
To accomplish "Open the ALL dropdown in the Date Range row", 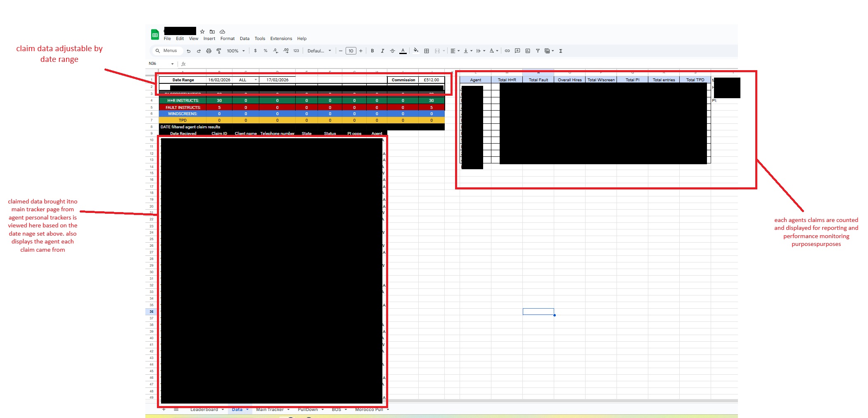I will 255,80.
